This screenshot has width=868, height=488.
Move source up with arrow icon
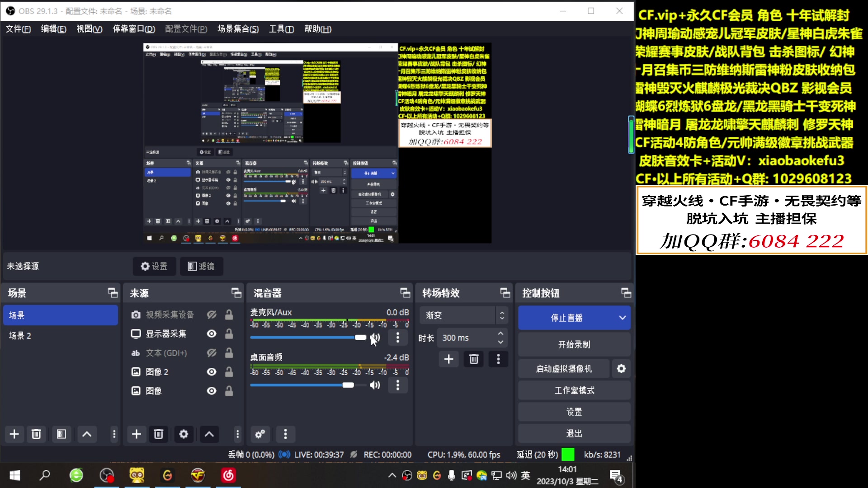209,434
